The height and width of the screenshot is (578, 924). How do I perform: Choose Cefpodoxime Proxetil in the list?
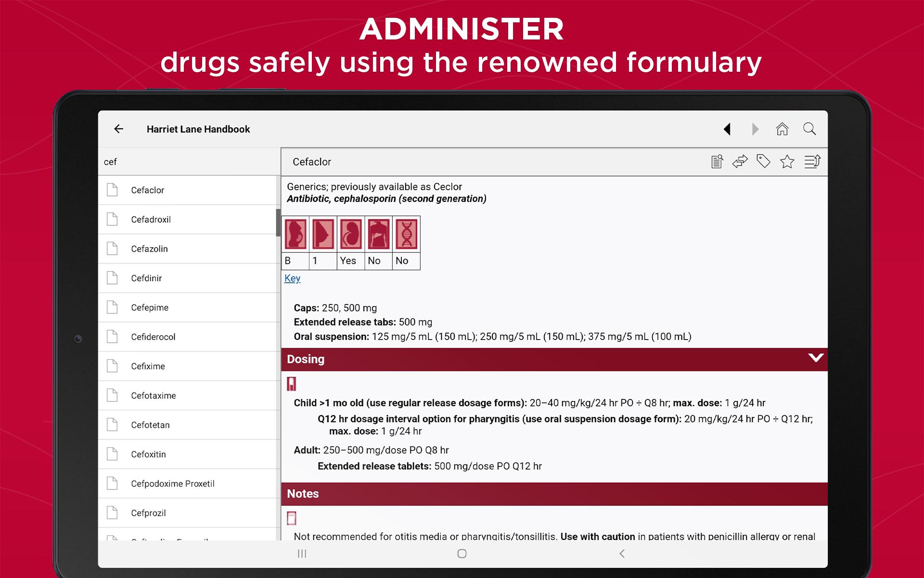(x=173, y=484)
